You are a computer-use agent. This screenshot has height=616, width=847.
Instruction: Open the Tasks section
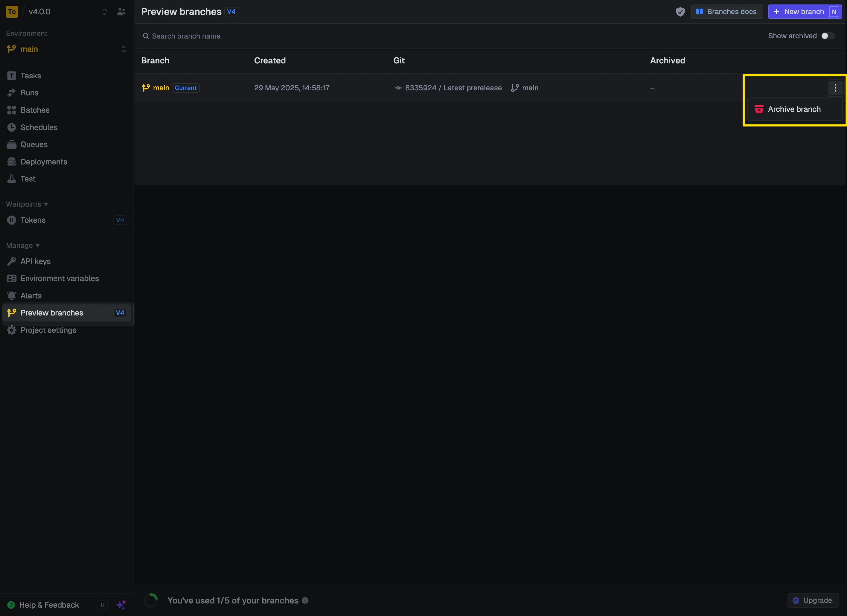coord(31,75)
